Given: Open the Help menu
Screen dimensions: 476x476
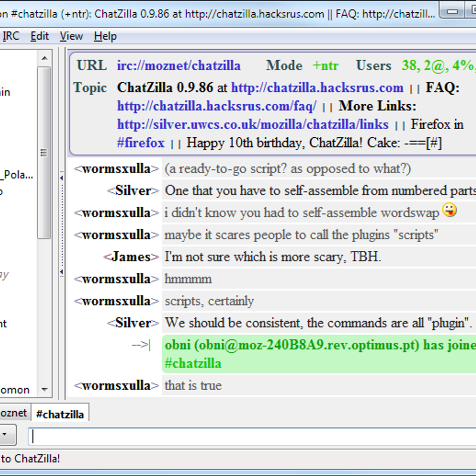Looking at the screenshot, I should click(105, 36).
